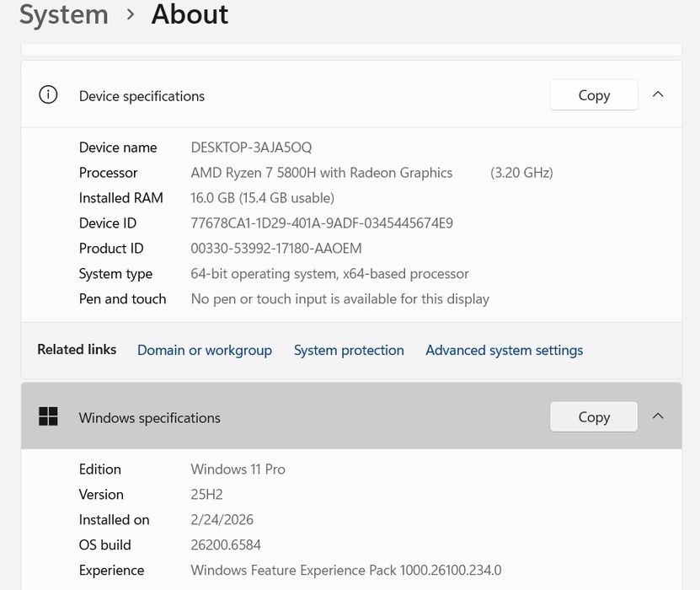700x590 pixels.
Task: Click the Installed RAM label
Action: (121, 198)
